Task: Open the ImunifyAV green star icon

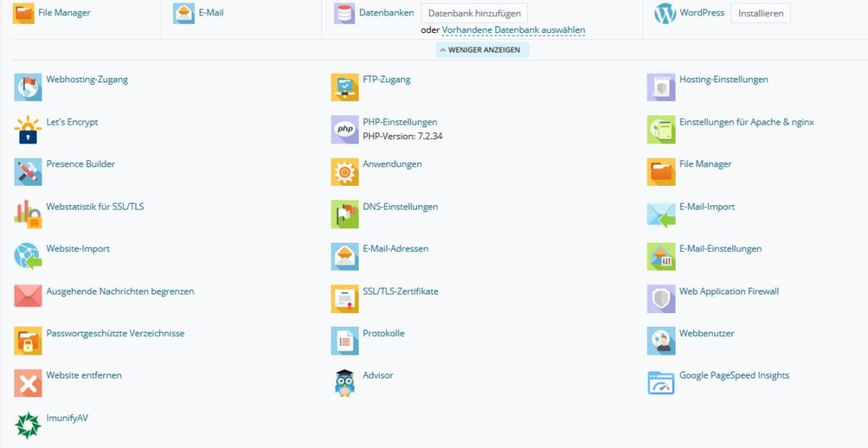Action: tap(28, 425)
